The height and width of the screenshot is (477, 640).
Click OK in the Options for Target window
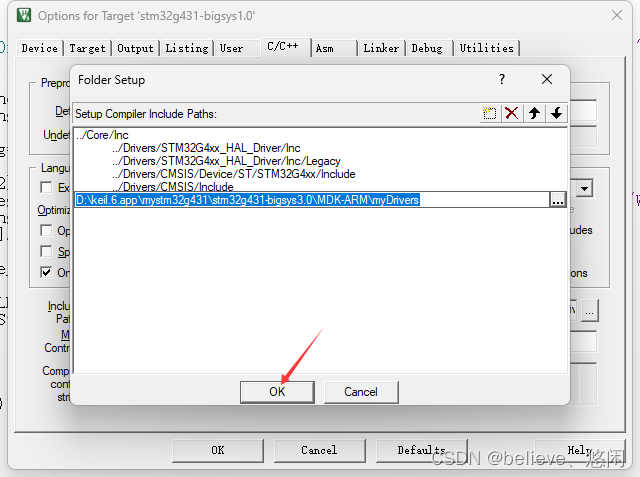tap(218, 450)
